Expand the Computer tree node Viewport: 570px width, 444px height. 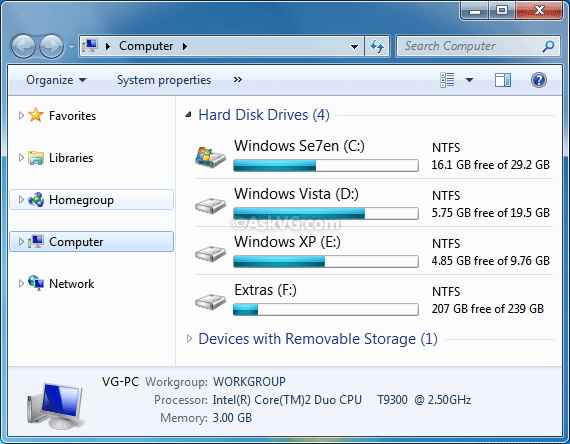pyautogui.click(x=21, y=241)
